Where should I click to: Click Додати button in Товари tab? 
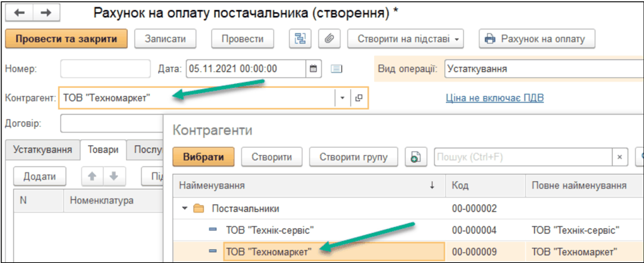pyautogui.click(x=39, y=176)
